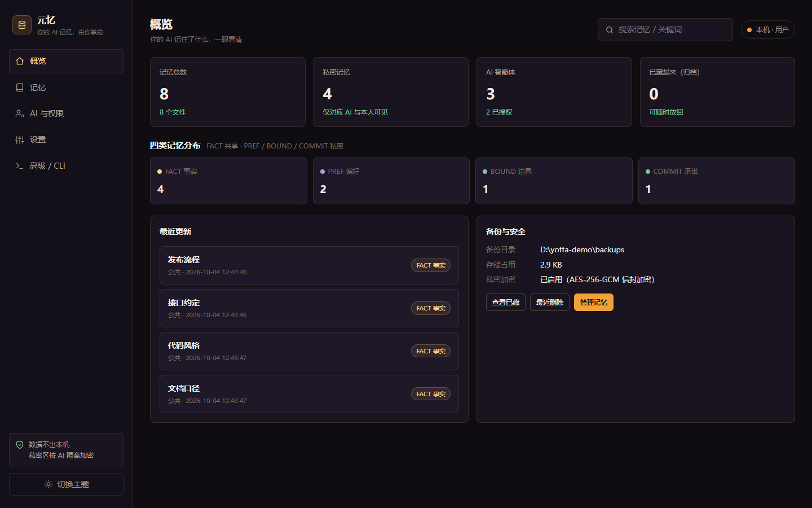Toggle theme with 切换主题 button

66,484
